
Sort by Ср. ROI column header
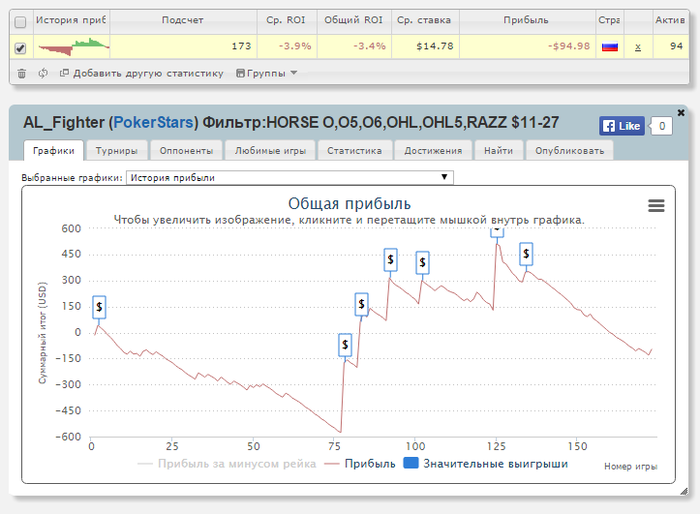(286, 20)
